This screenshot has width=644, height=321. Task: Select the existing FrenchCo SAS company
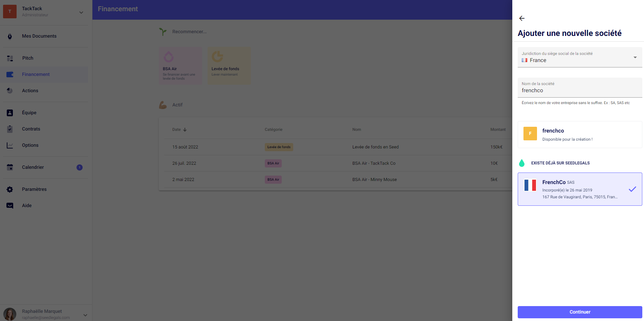pos(576,189)
